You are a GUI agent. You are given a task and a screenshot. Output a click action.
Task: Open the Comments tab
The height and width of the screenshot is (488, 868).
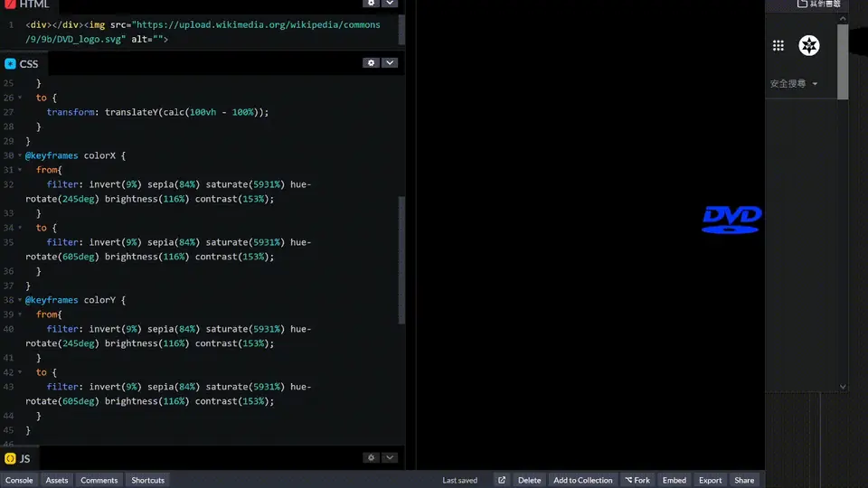tap(99, 480)
